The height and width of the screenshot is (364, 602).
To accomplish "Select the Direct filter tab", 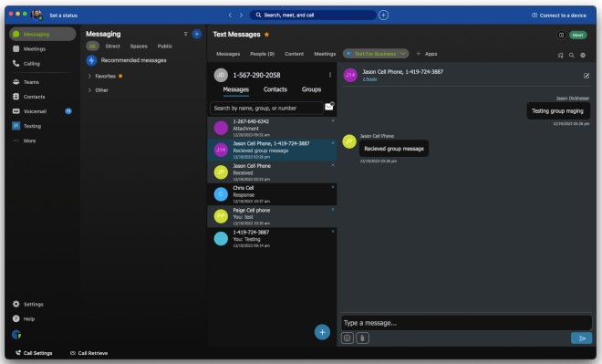I will tap(113, 47).
